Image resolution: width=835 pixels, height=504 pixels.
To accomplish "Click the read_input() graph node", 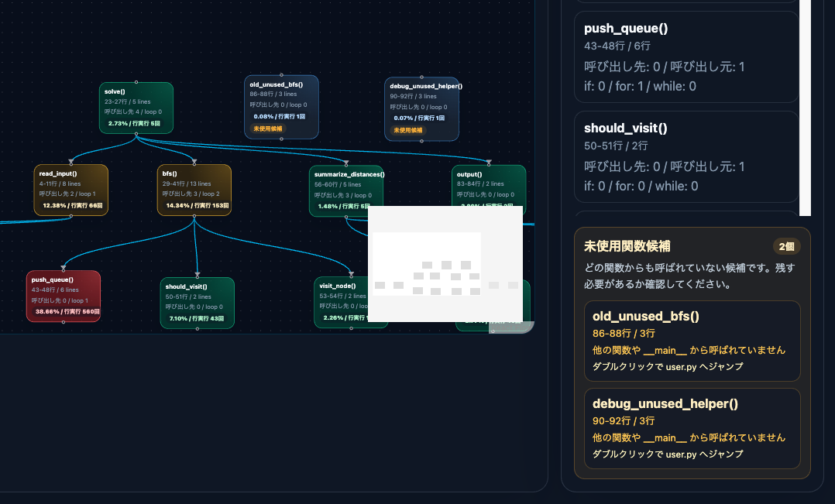I will point(70,190).
